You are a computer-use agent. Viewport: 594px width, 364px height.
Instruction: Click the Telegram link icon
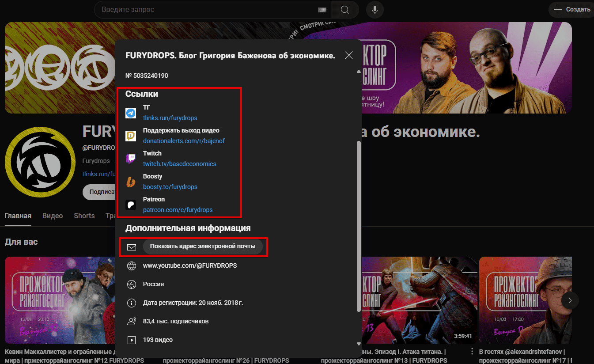pyautogui.click(x=131, y=113)
